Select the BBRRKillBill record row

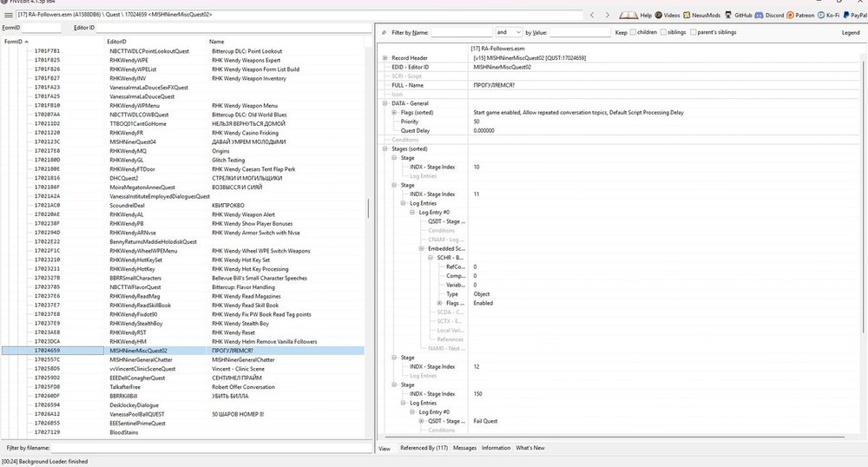(x=182, y=396)
